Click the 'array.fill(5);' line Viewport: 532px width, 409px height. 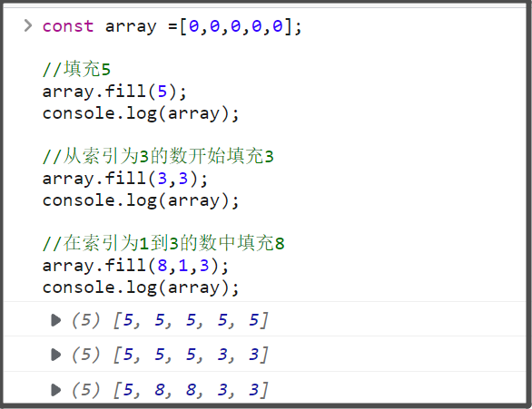(114, 92)
